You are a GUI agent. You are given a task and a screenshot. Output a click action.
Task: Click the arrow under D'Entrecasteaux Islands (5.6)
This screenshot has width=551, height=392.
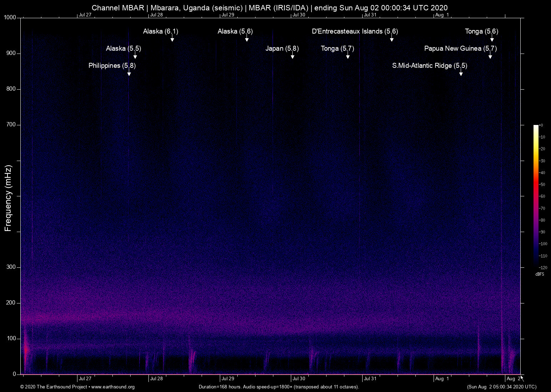point(391,38)
